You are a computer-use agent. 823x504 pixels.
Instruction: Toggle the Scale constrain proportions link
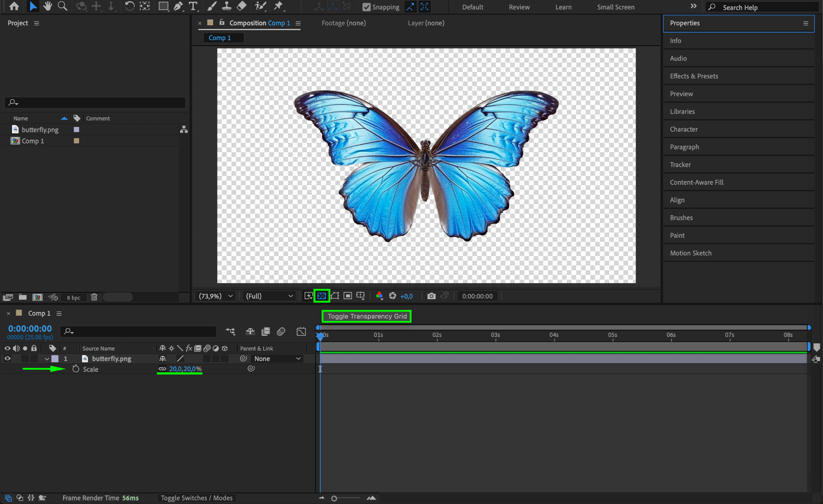pyautogui.click(x=162, y=369)
